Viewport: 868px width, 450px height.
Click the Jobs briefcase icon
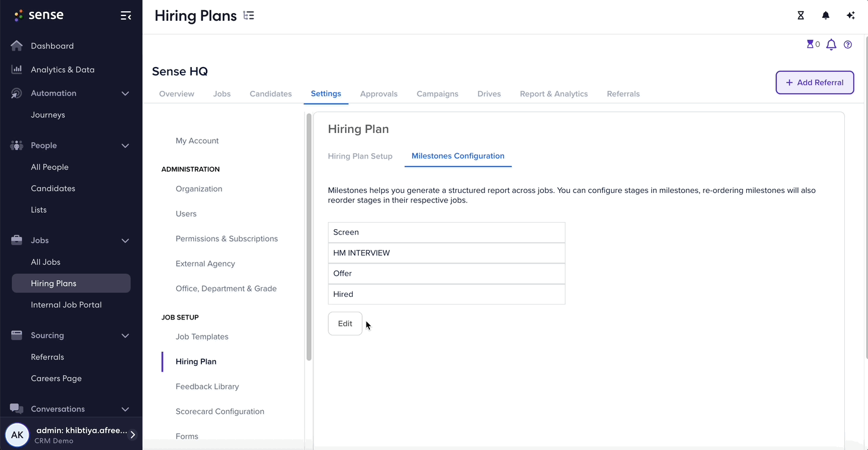pos(17,240)
